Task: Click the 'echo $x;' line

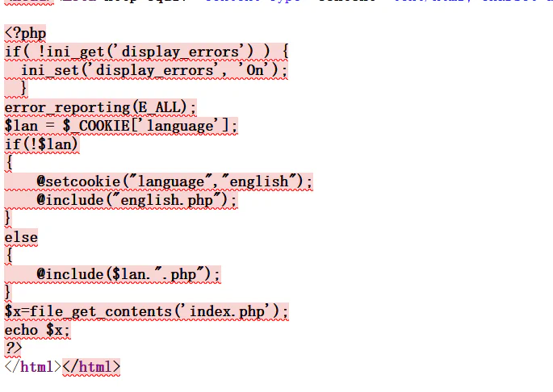Action: point(37,331)
